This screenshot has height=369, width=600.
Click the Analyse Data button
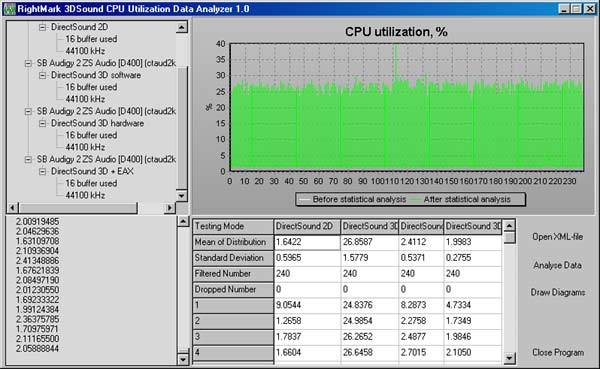pyautogui.click(x=558, y=265)
